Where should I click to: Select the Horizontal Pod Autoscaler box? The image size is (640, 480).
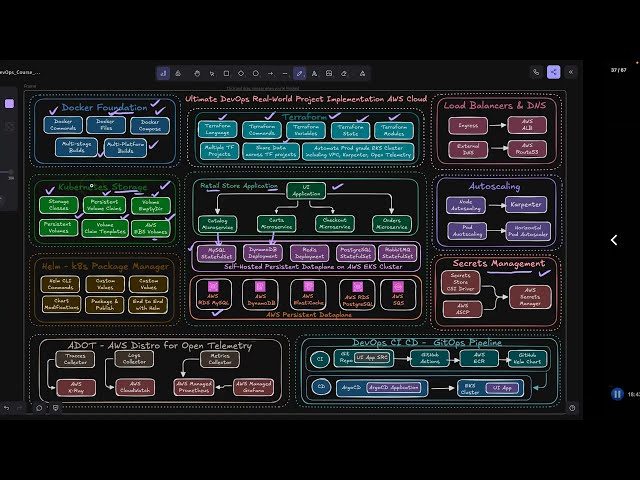point(528,231)
